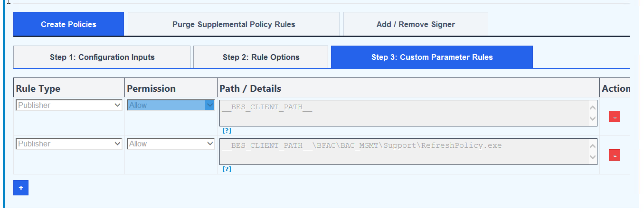Image resolution: width=644 pixels, height=212 pixels.
Task: Open Rule Type dropdown for RefreshPolicy.exe row
Action: pyautogui.click(x=69, y=144)
